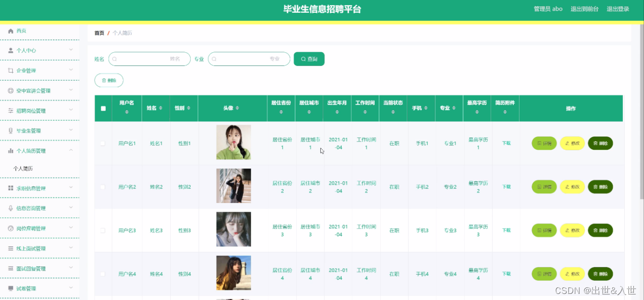Viewport: 644px width, 300px height.
Task: Sort table by 姓名 column arrows
Action: [x=161, y=108]
